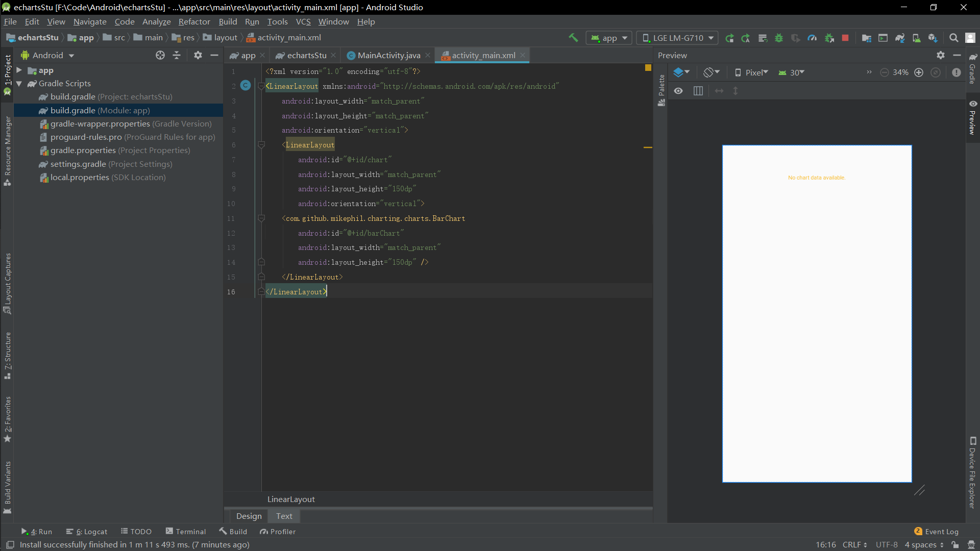This screenshot has width=980, height=551.
Task: Toggle the Structure side tab
Action: 7,356
